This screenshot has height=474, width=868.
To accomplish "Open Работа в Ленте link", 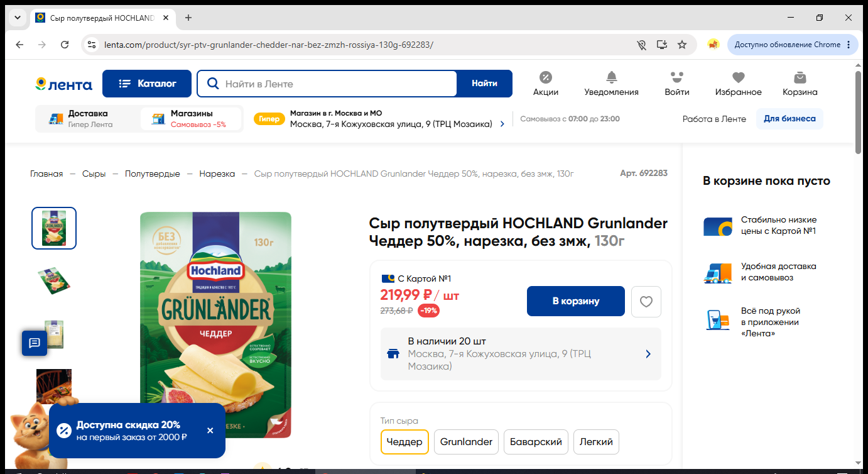I will tap(714, 119).
